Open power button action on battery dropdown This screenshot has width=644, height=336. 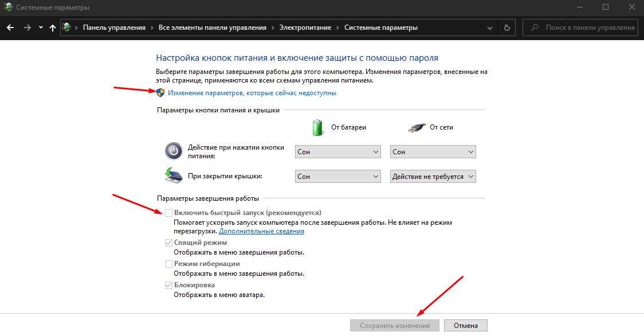338,152
